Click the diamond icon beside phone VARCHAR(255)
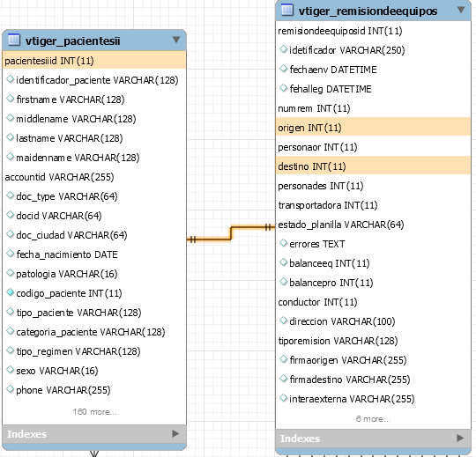Screen dimensions: 476x457 11,389
